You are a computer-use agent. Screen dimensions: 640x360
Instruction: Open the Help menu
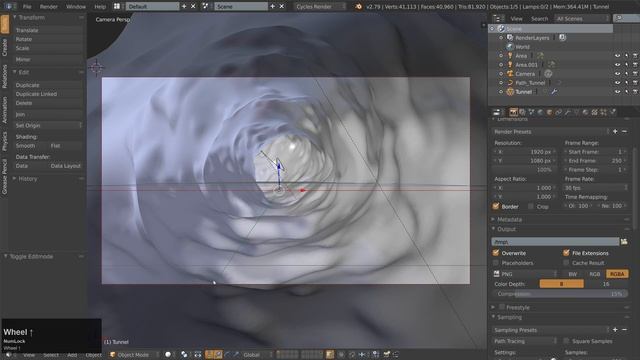pos(100,7)
